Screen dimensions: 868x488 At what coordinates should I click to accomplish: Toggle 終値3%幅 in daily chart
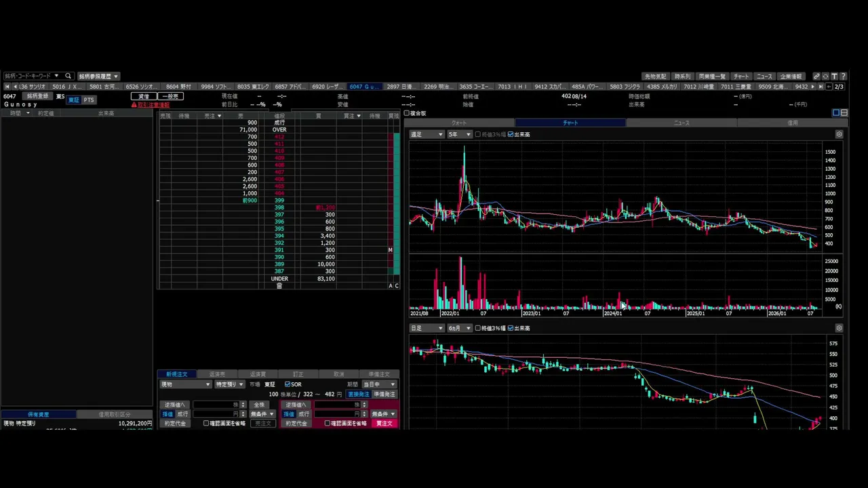click(478, 328)
